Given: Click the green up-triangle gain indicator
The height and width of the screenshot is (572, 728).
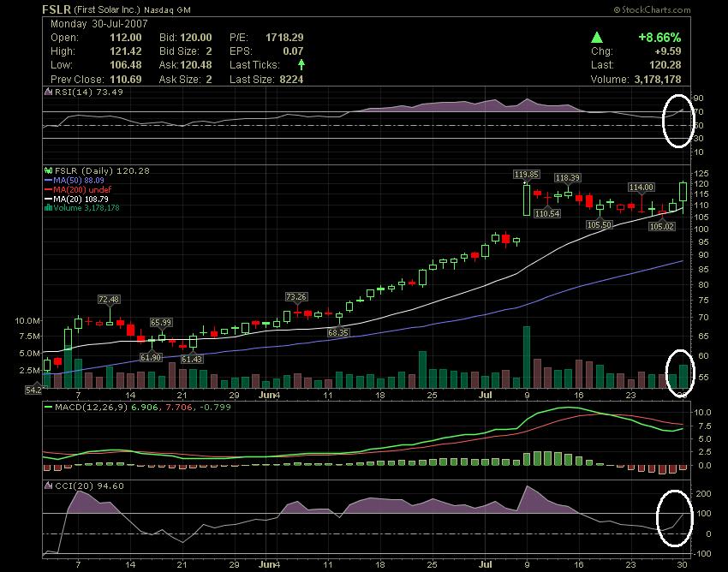Looking at the screenshot, I should 597,38.
